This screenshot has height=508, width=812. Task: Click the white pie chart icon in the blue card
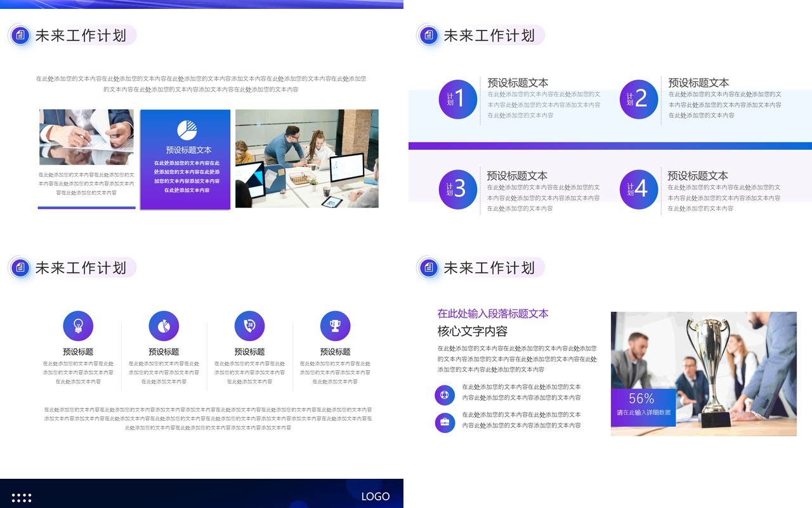(187, 130)
